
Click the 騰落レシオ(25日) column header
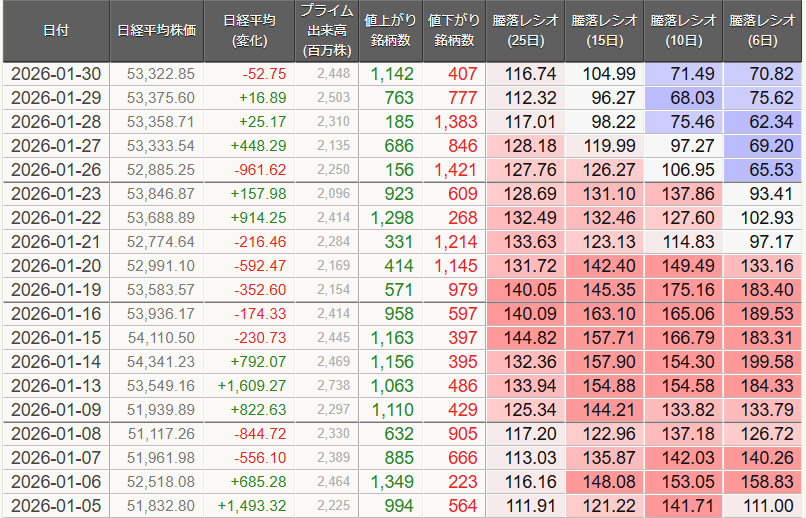[x=527, y=31]
